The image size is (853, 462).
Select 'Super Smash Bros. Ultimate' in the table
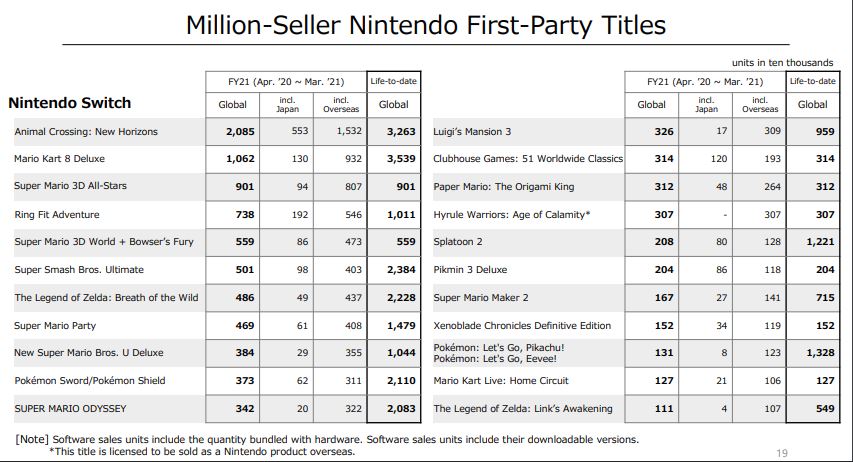click(79, 270)
